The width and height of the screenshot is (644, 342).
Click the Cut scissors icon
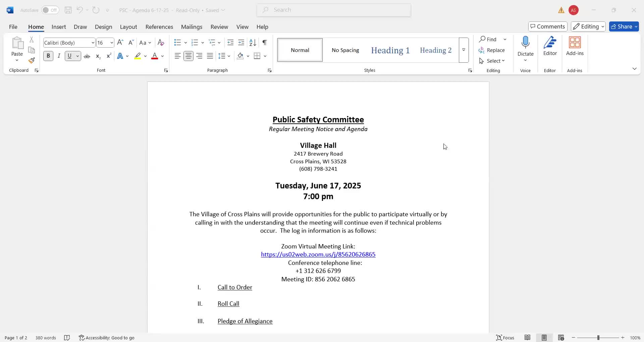click(x=32, y=40)
